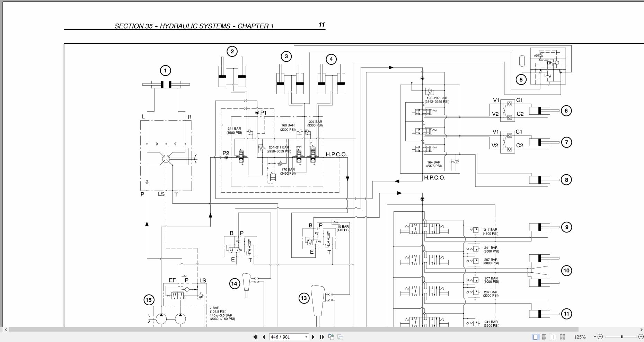Click the 125% zoom value
The image size is (644, 342).
coord(580,337)
